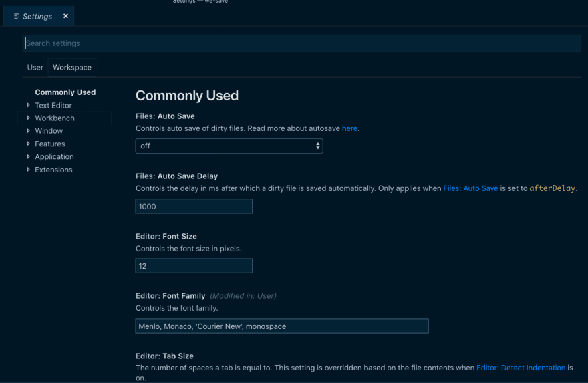Follow the 'User' modified-in link
Image resolution: width=588 pixels, height=383 pixels.
tap(265, 295)
